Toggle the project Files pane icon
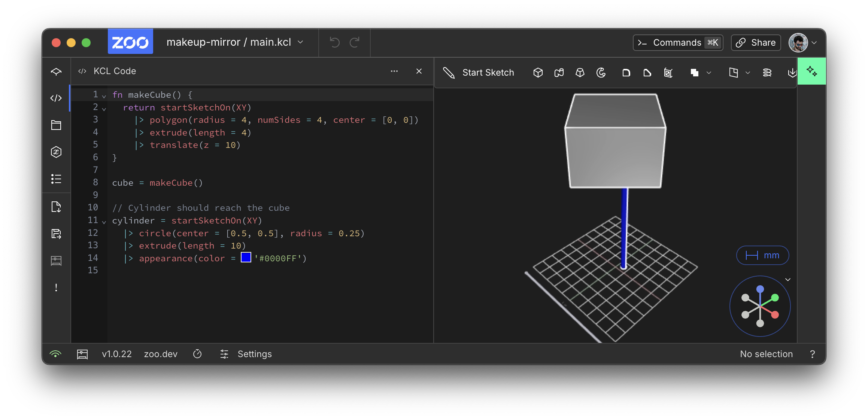The height and width of the screenshot is (420, 868). [56, 125]
